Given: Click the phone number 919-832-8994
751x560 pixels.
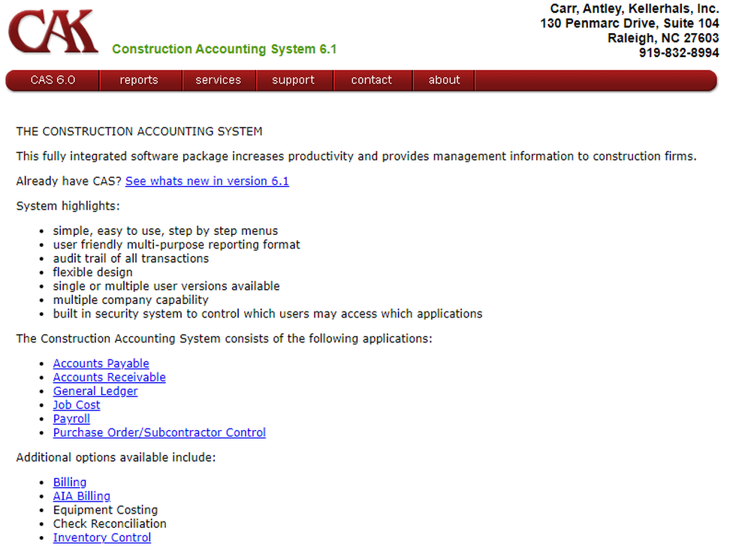Looking at the screenshot, I should [679, 53].
